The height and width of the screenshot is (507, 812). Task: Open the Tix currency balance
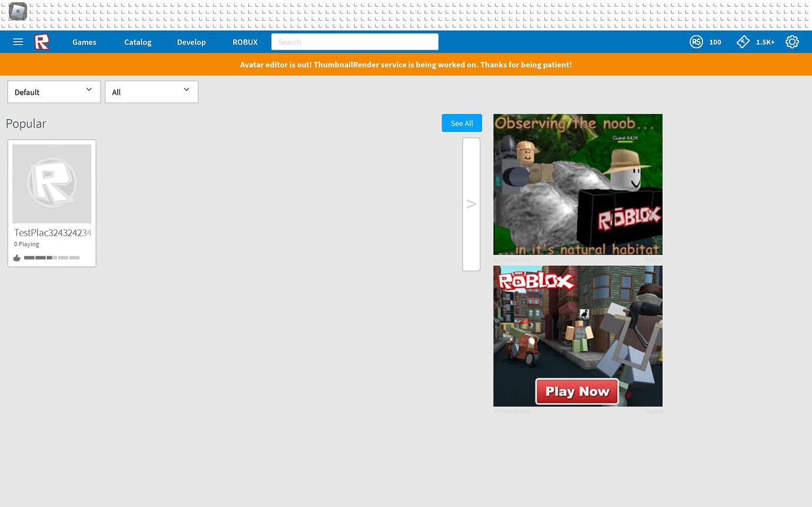pyautogui.click(x=743, y=42)
